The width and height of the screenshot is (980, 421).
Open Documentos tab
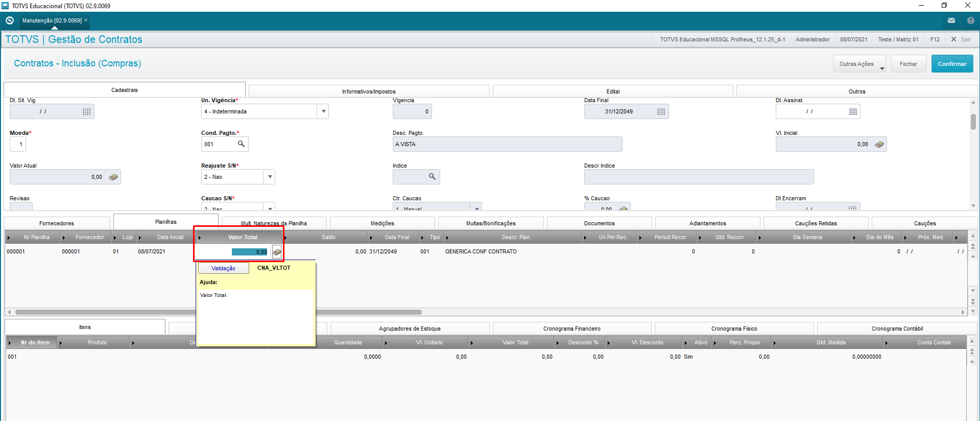point(600,223)
